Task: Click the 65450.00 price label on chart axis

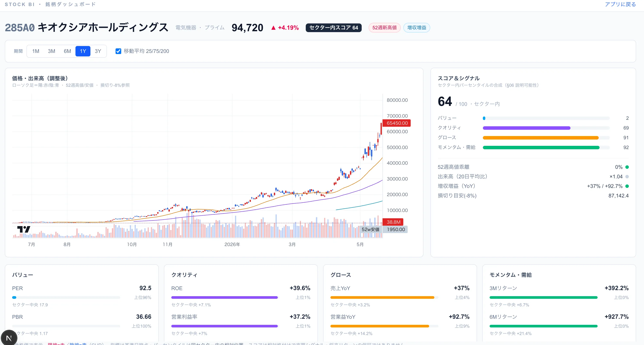Action: pos(397,123)
